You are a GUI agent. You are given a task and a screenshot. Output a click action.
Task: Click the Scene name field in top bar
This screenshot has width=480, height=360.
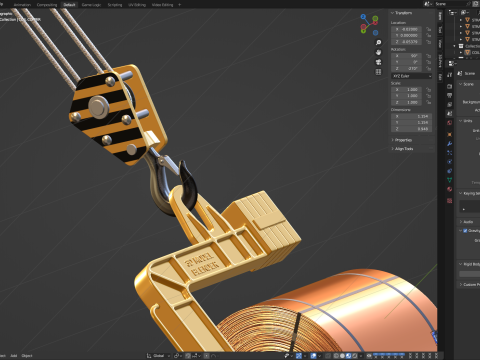[452, 4]
